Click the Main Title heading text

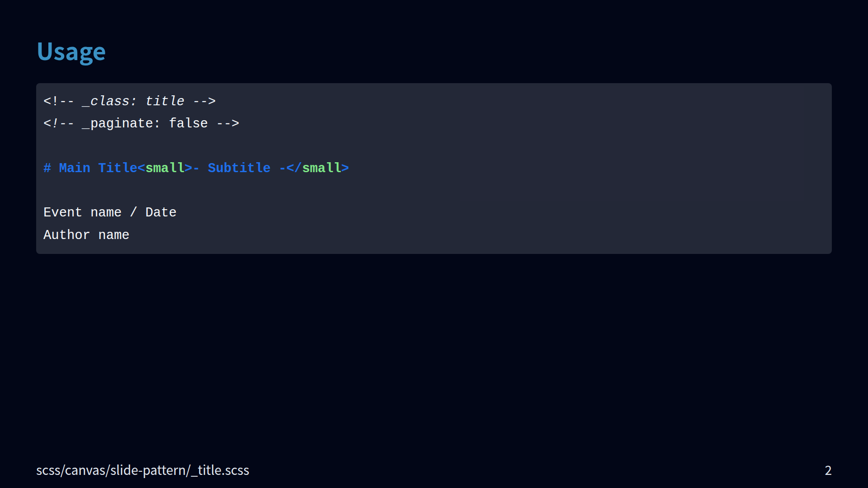[x=98, y=168]
